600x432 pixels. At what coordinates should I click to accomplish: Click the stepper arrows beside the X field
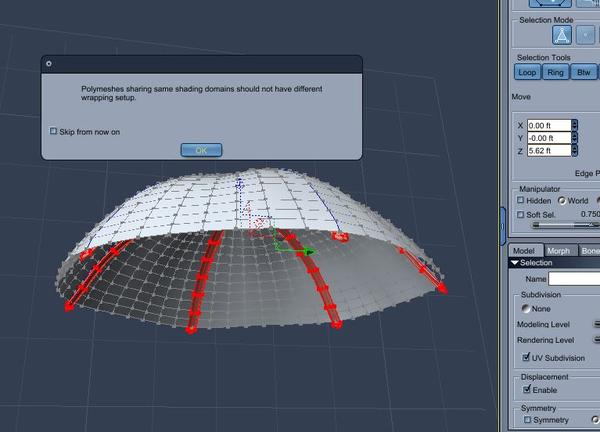[574, 126]
